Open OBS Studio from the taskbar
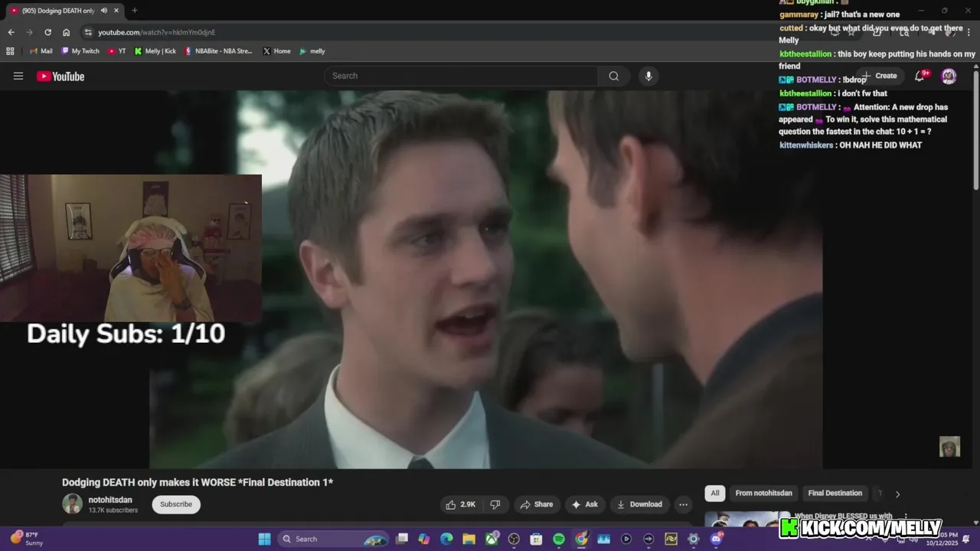The height and width of the screenshot is (551, 980). pyautogui.click(x=514, y=539)
